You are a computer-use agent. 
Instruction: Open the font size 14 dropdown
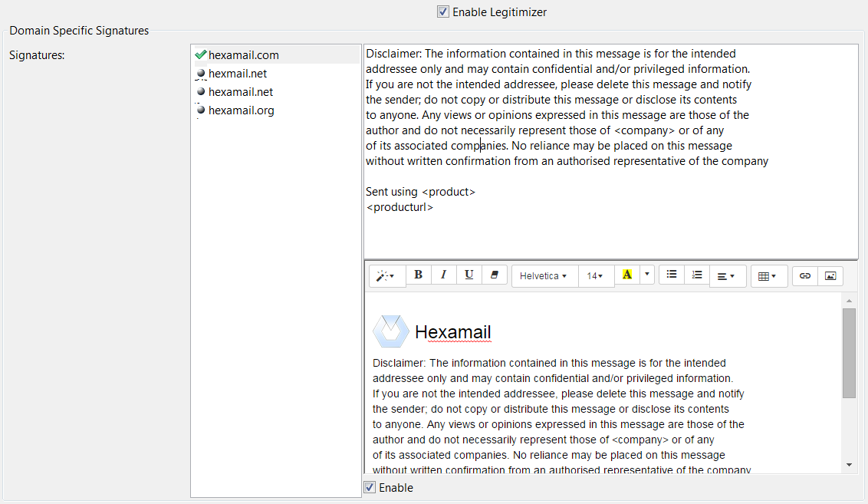tap(596, 274)
